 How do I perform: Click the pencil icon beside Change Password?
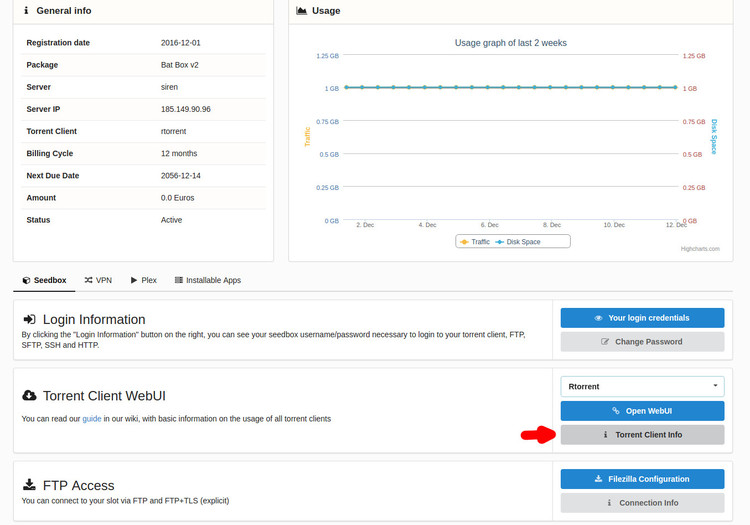click(x=605, y=341)
